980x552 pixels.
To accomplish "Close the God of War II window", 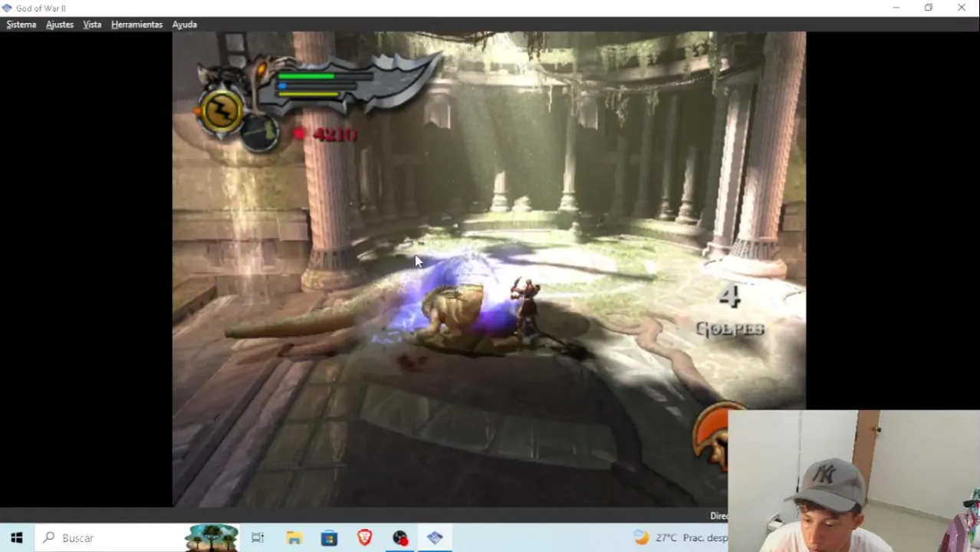I will click(x=962, y=8).
